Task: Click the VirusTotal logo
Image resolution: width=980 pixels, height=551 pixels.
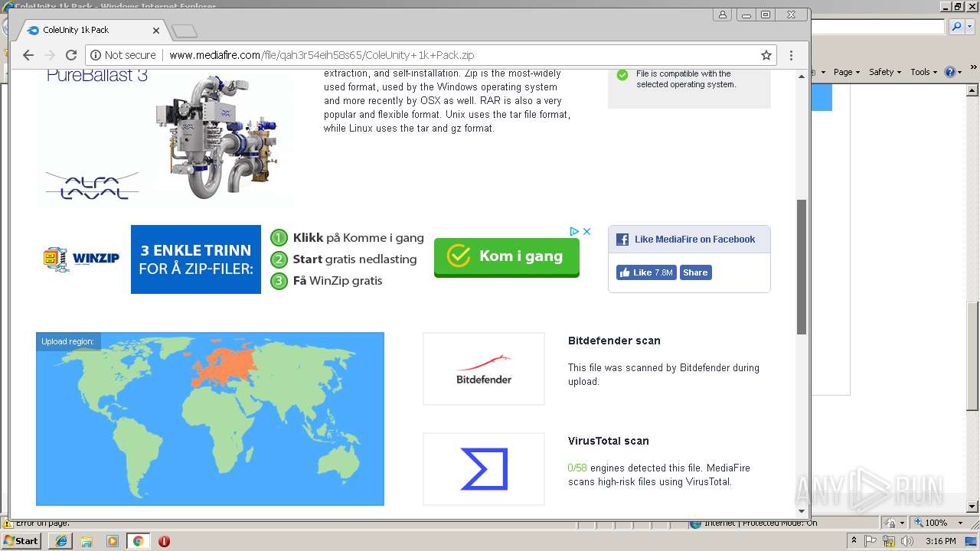Action: pyautogui.click(x=484, y=469)
